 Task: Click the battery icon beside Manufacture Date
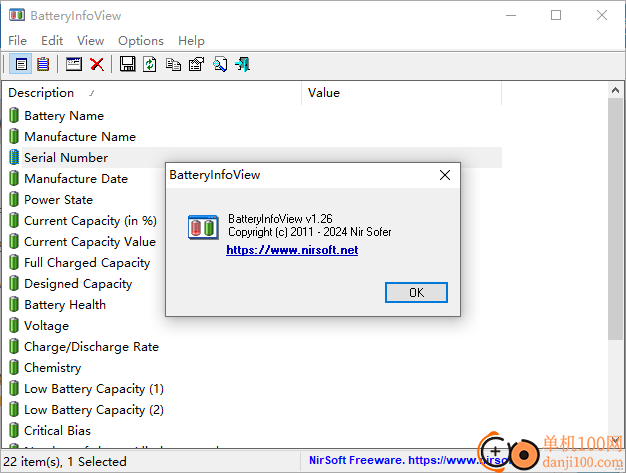coord(14,178)
